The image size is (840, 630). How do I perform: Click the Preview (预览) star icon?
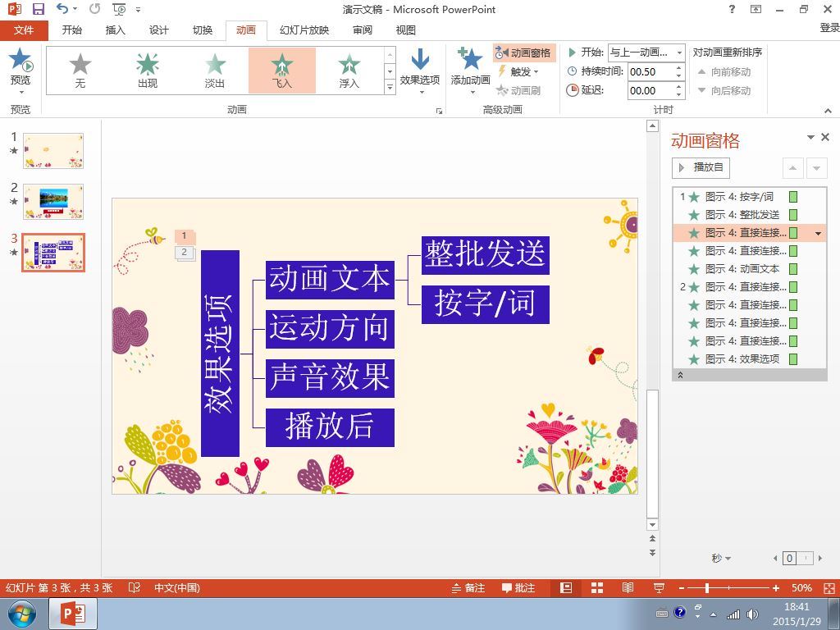point(21,59)
